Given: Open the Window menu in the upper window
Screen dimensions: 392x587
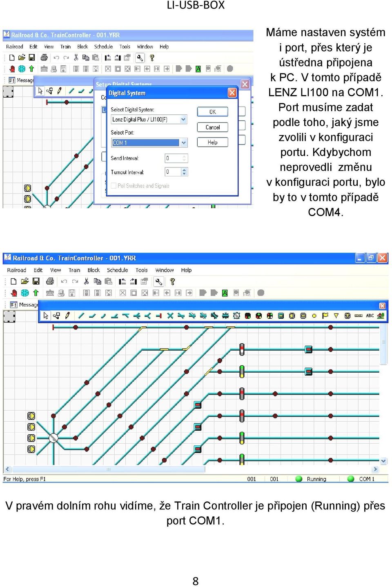Looking at the screenshot, I should tap(145, 47).
